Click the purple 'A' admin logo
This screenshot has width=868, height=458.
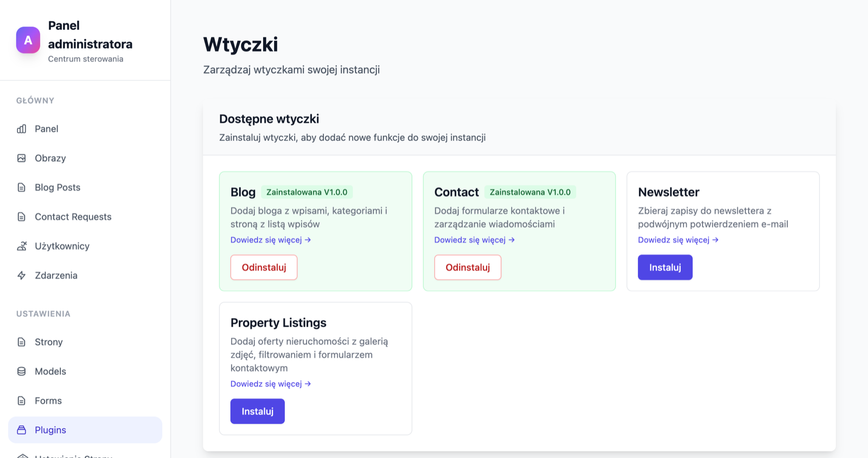tap(28, 40)
